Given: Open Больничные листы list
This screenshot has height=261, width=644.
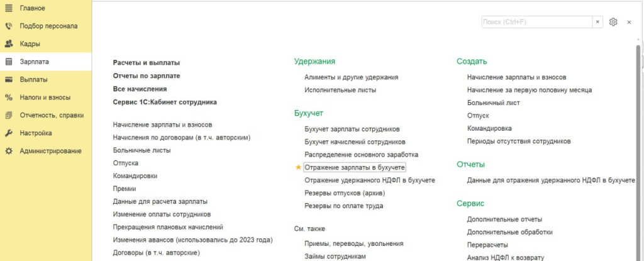Looking at the screenshot, I should [142, 150].
